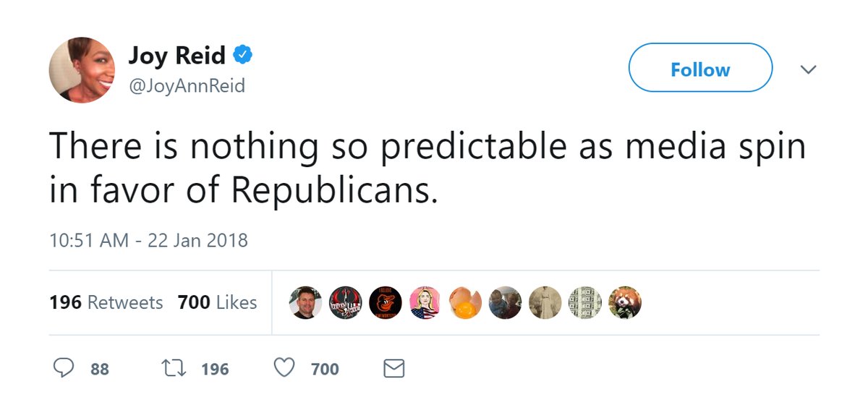Click the reply speech bubble icon
This screenshot has height=410, width=868.
click(x=64, y=369)
